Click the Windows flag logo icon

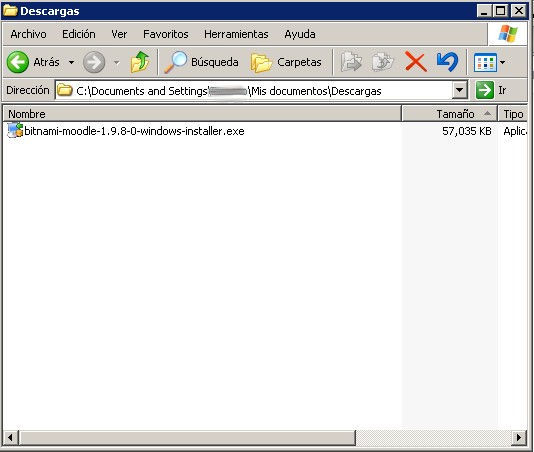tap(508, 34)
